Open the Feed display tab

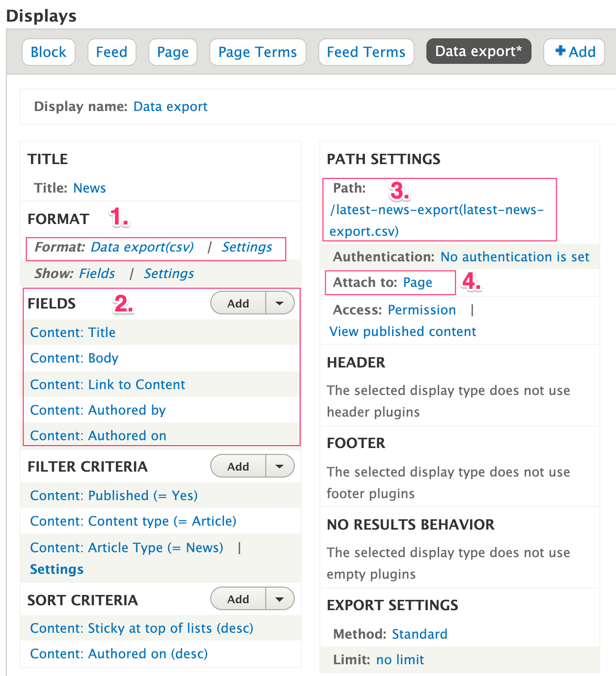tap(112, 52)
